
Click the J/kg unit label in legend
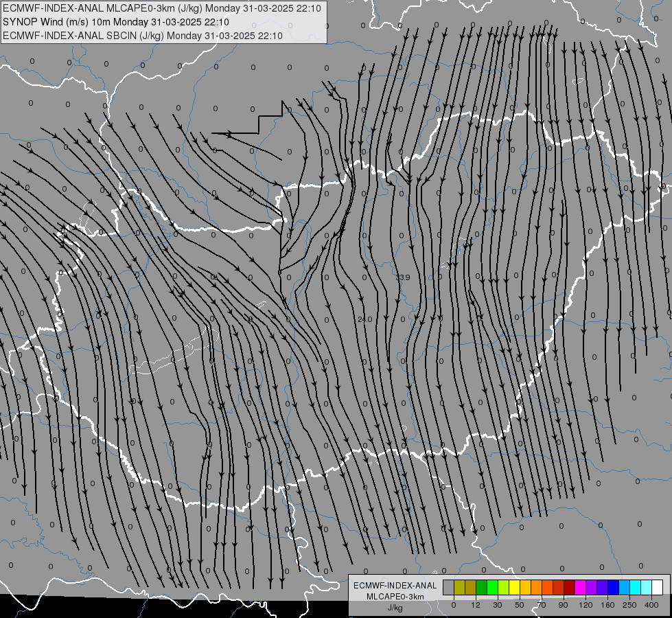click(395, 608)
